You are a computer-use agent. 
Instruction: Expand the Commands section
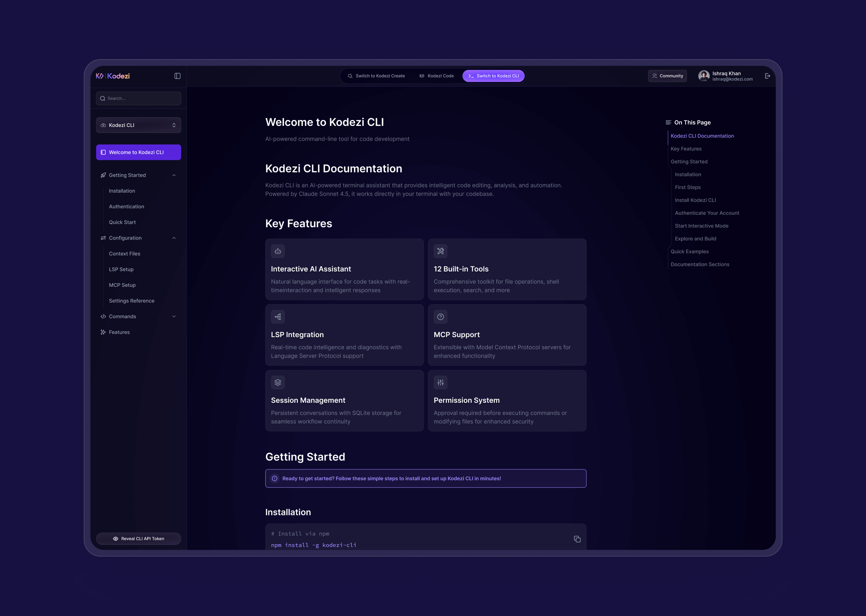coord(174,316)
